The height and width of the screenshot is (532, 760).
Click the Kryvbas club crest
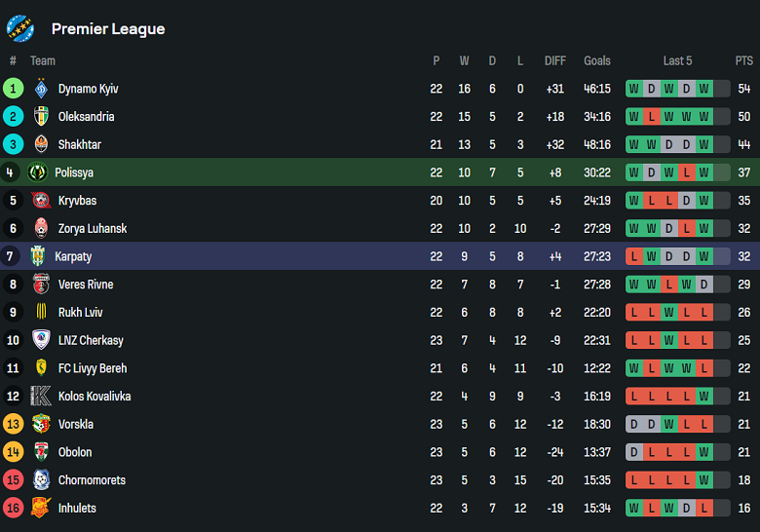(x=41, y=201)
